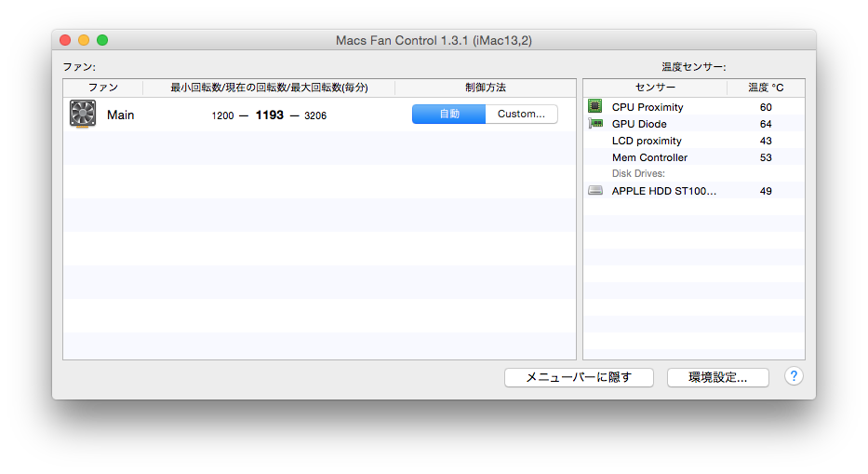Click the Main fan name
Viewport: 868px width, 474px height.
tap(121, 115)
